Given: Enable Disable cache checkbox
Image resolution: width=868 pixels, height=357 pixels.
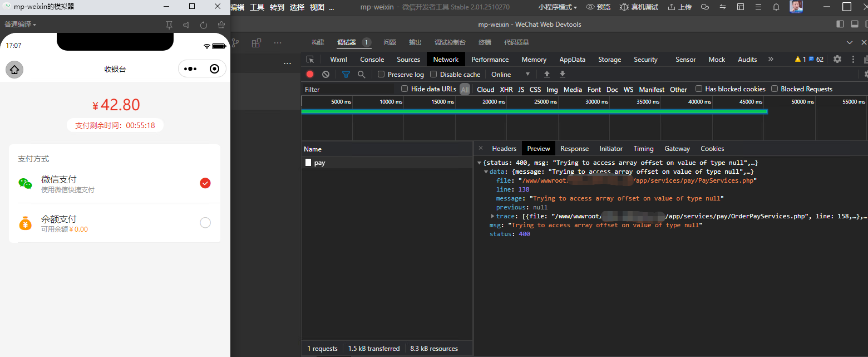Looking at the screenshot, I should [x=433, y=74].
